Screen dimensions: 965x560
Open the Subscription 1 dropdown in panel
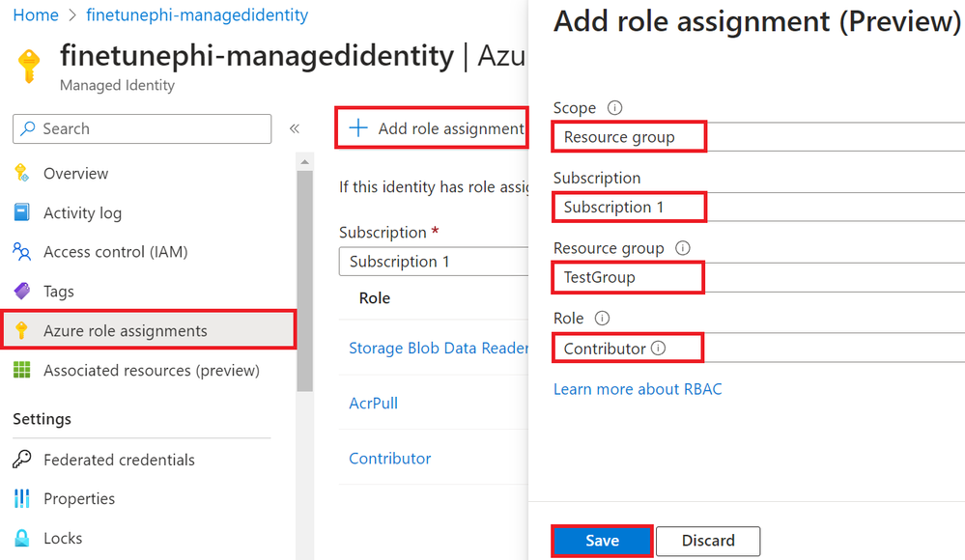[758, 207]
